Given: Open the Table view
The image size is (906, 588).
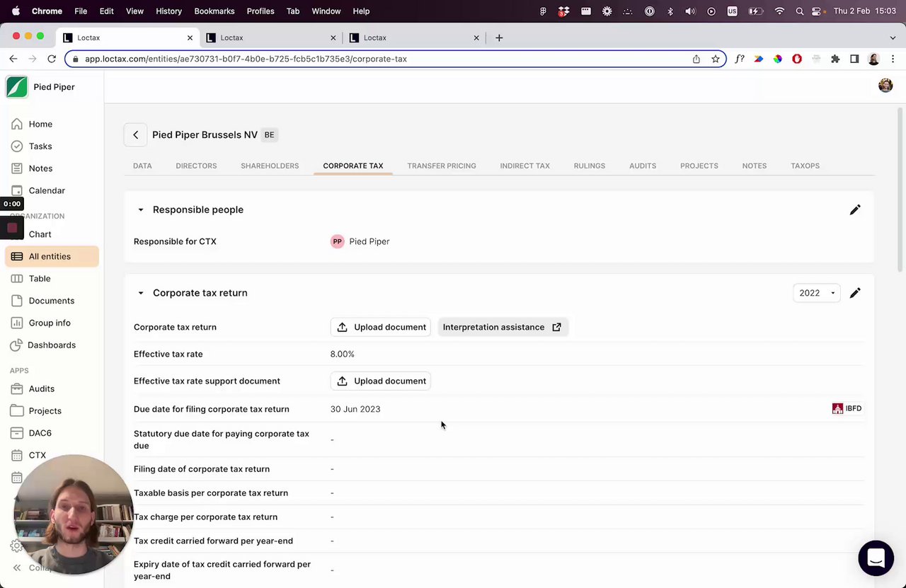Looking at the screenshot, I should 40,278.
